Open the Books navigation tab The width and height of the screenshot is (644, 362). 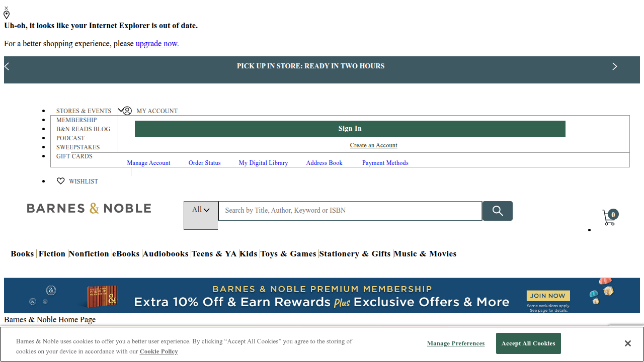[22, 254]
